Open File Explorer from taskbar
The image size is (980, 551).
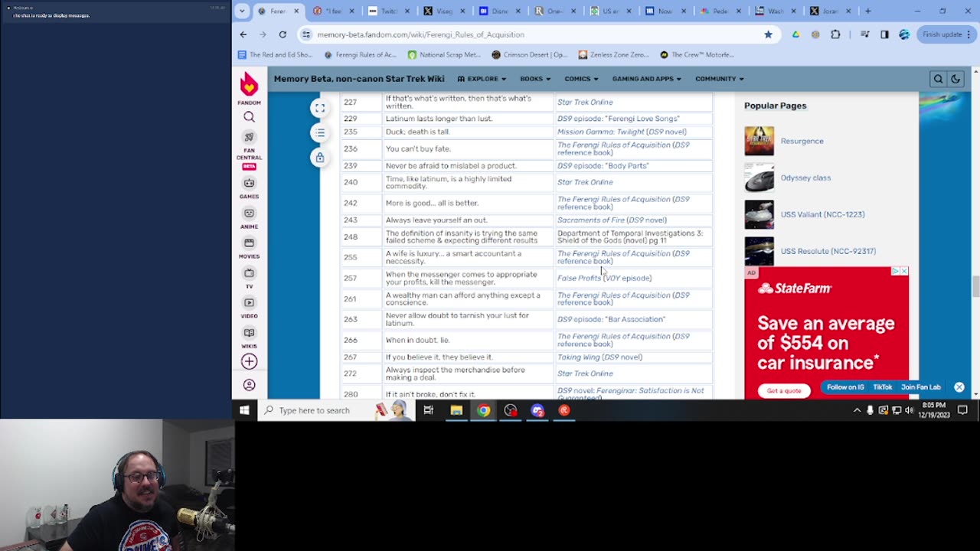456,410
